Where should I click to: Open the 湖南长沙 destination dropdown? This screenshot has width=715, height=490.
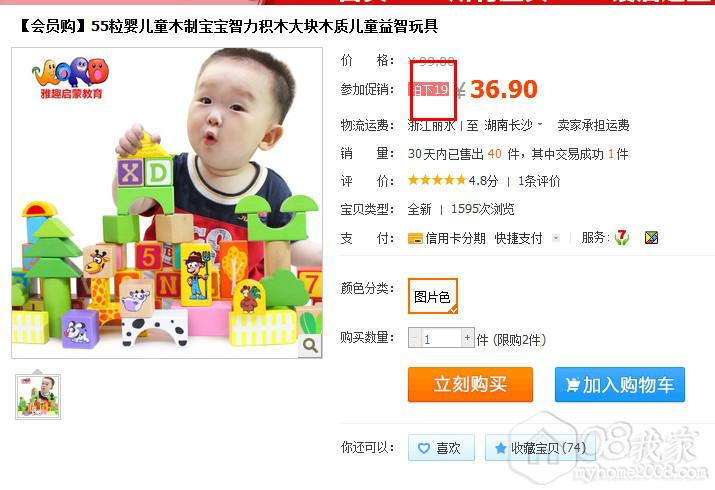coord(513,125)
